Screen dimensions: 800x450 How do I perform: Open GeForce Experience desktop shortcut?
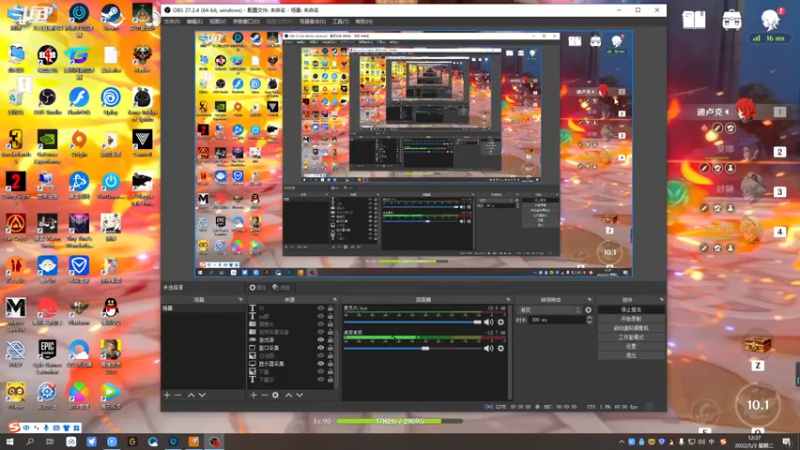[47, 146]
